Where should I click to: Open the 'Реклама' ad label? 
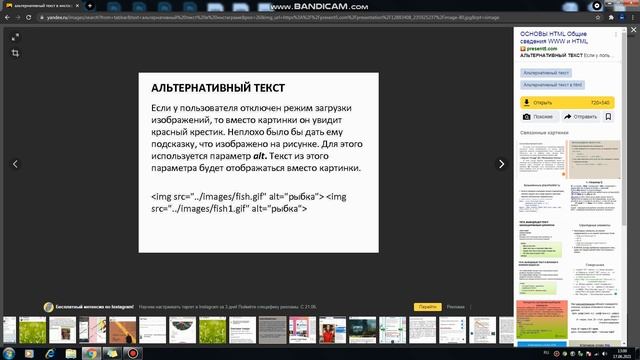pyautogui.click(x=456, y=307)
